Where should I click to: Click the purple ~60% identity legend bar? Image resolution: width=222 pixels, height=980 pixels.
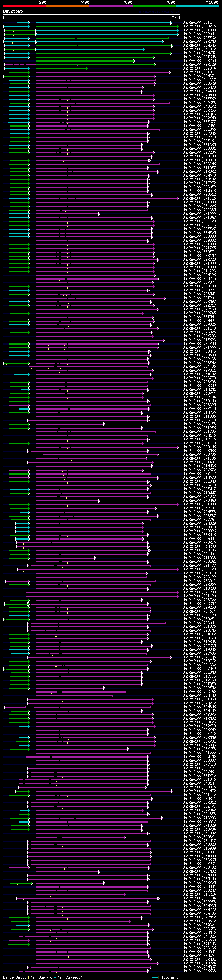(x=111, y=6)
